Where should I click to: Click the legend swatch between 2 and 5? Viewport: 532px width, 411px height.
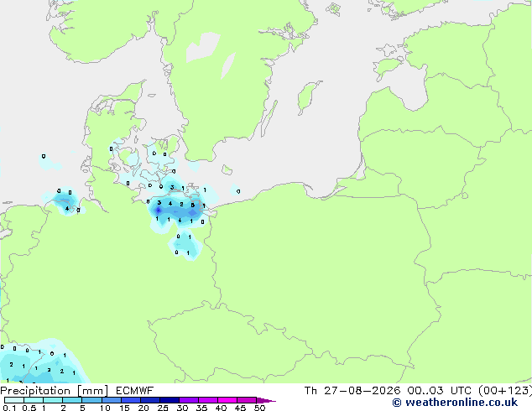(72, 400)
